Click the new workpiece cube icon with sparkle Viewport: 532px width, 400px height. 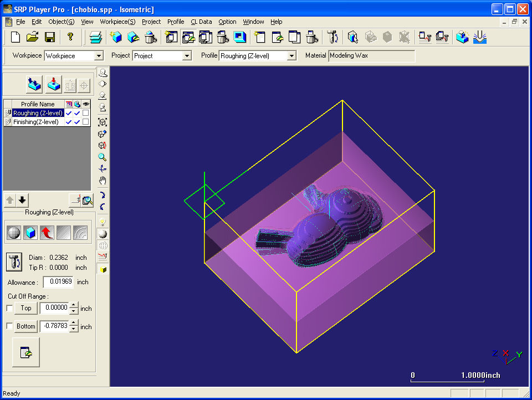[116, 37]
